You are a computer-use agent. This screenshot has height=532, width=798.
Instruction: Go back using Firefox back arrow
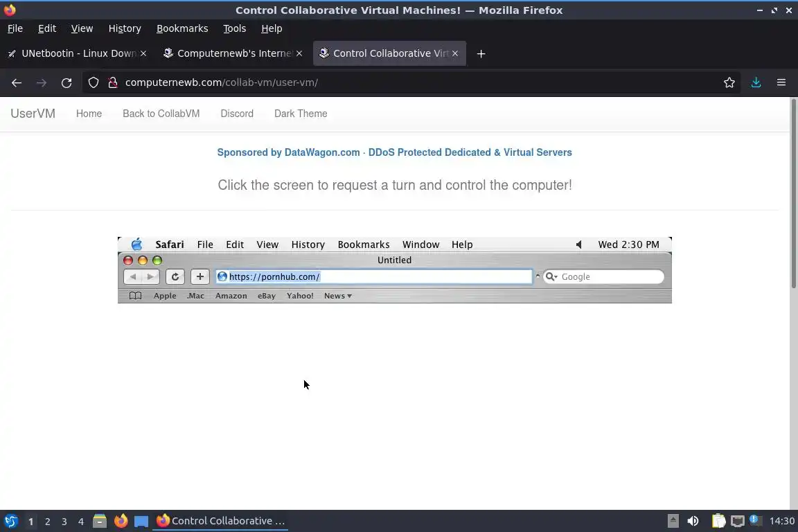[17, 82]
